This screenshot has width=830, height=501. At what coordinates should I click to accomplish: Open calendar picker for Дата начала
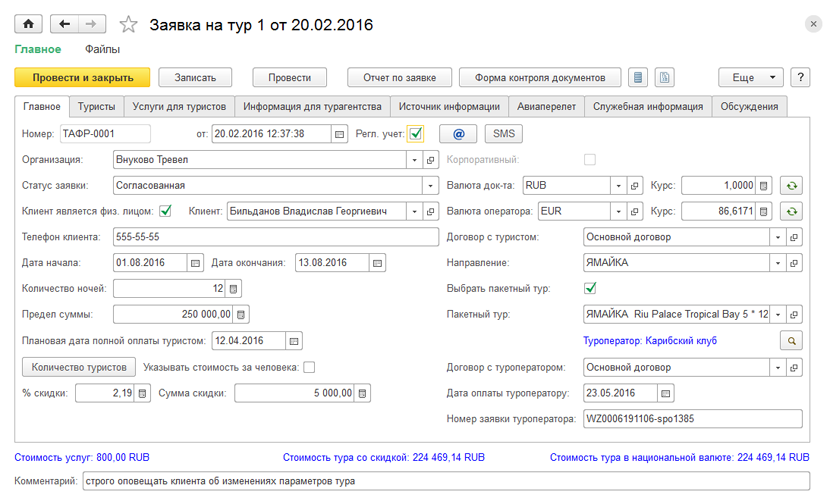tap(196, 263)
